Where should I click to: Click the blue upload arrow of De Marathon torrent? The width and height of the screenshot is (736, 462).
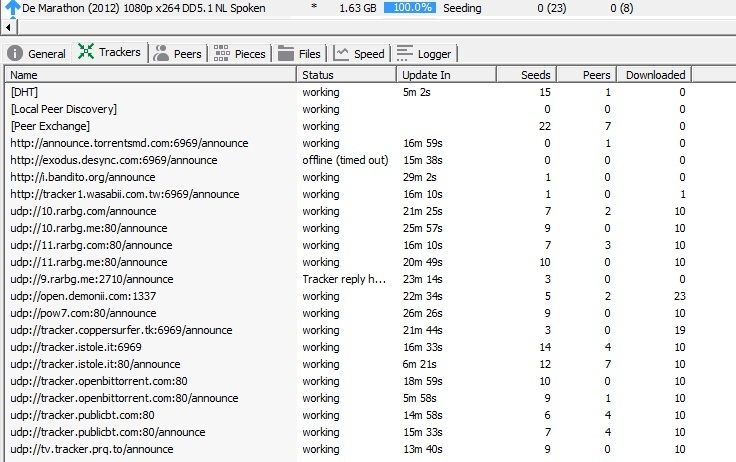[x=12, y=8]
